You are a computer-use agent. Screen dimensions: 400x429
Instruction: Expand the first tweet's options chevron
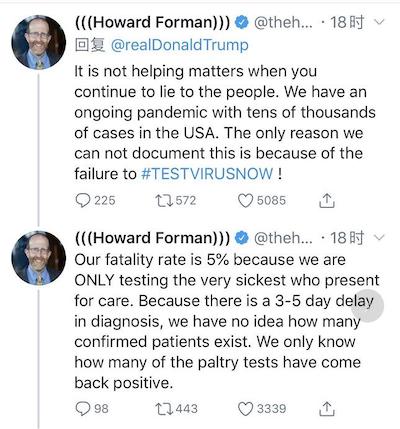click(x=379, y=22)
